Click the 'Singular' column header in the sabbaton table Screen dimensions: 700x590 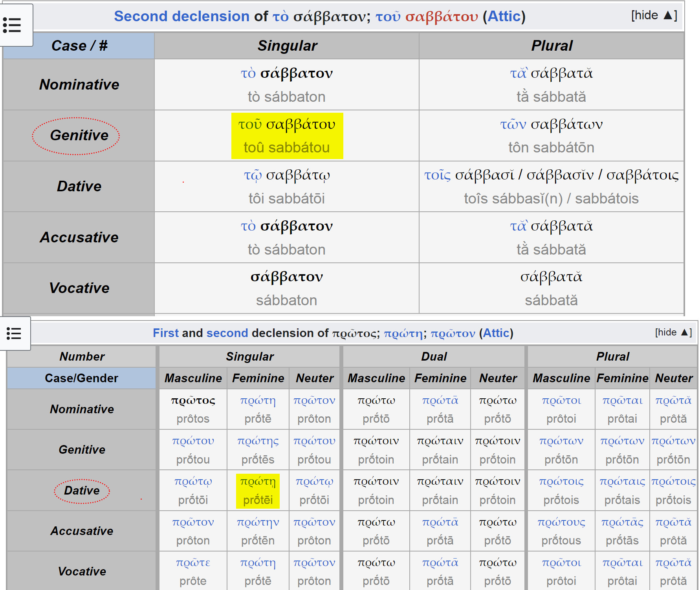[x=287, y=46]
